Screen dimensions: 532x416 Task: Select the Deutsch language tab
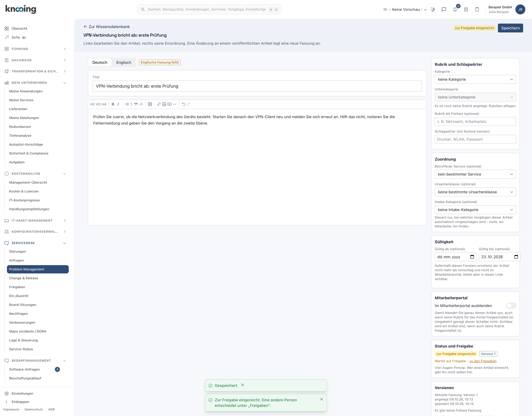point(100,62)
